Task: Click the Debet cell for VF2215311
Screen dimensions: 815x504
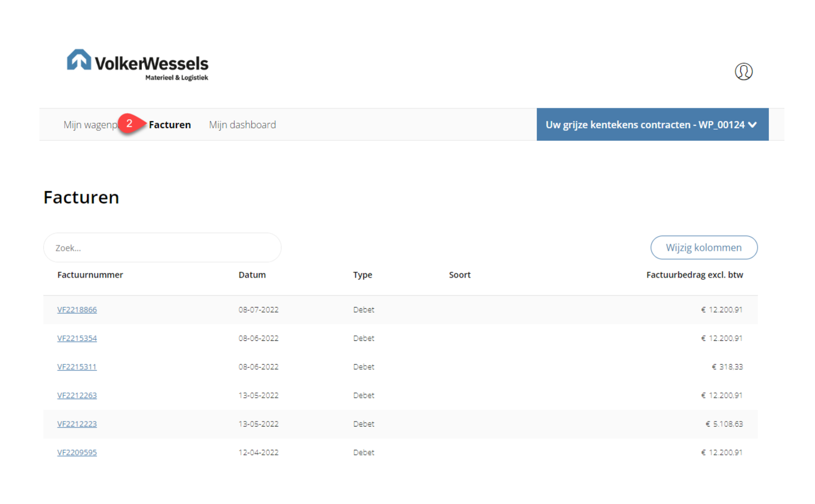Action: 364,367
